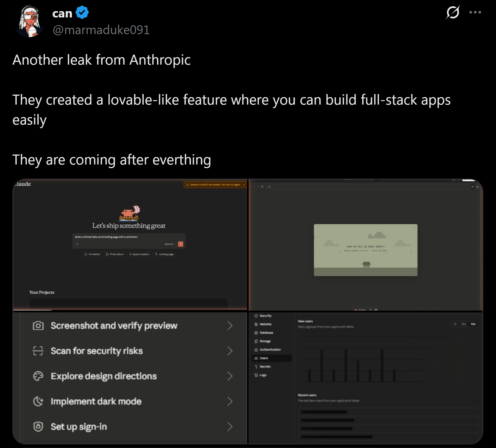Image resolution: width=496 pixels, height=448 pixels.
Task: Open the Grok icon on the tweet
Action: pos(452,12)
